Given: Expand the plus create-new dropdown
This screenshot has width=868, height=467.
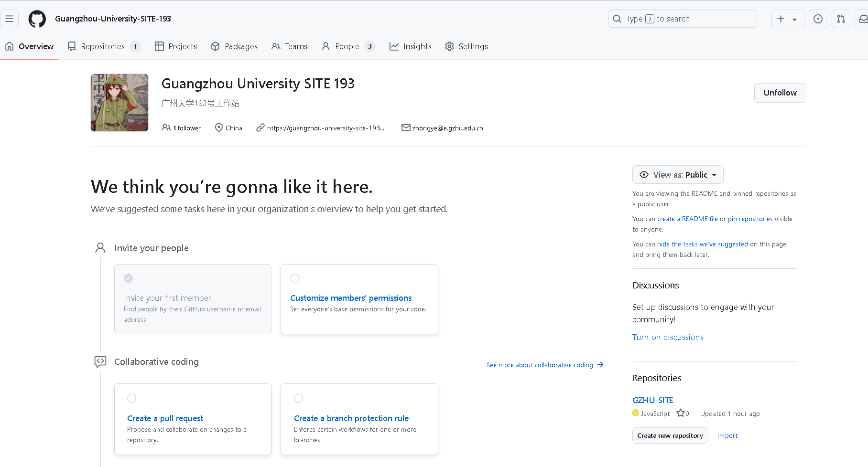Looking at the screenshot, I should pos(787,19).
